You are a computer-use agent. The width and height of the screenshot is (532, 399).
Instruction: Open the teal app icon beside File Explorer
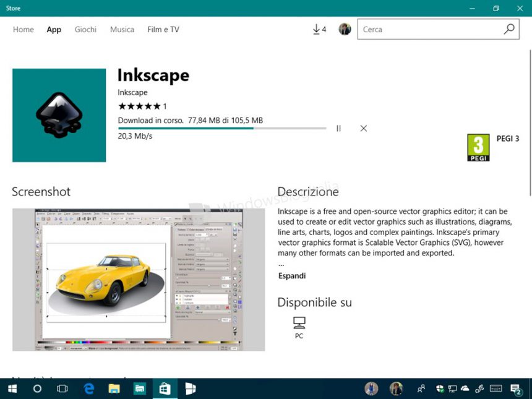pyautogui.click(x=139, y=389)
